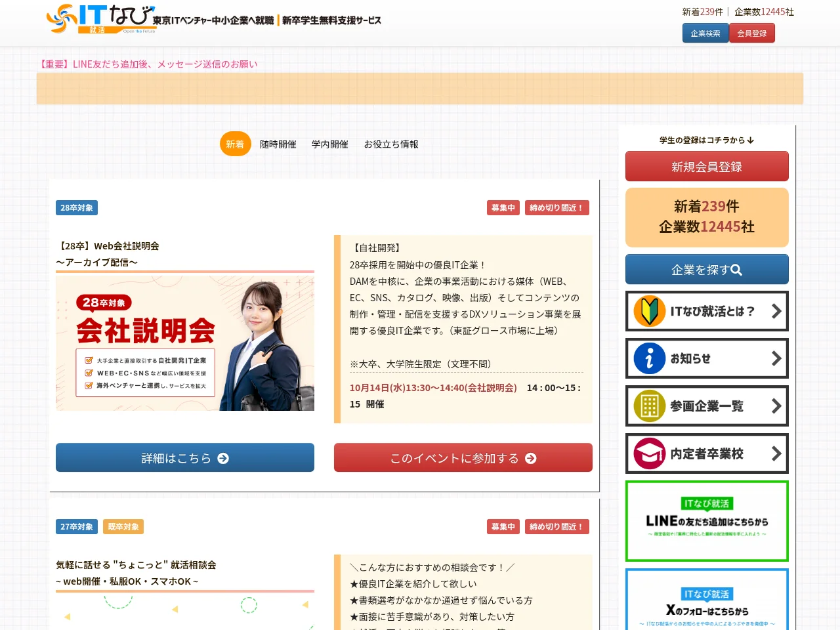Screen dimensions: 840x630
Task: Click the blue info icon beside お知らせ
Action: click(x=650, y=358)
